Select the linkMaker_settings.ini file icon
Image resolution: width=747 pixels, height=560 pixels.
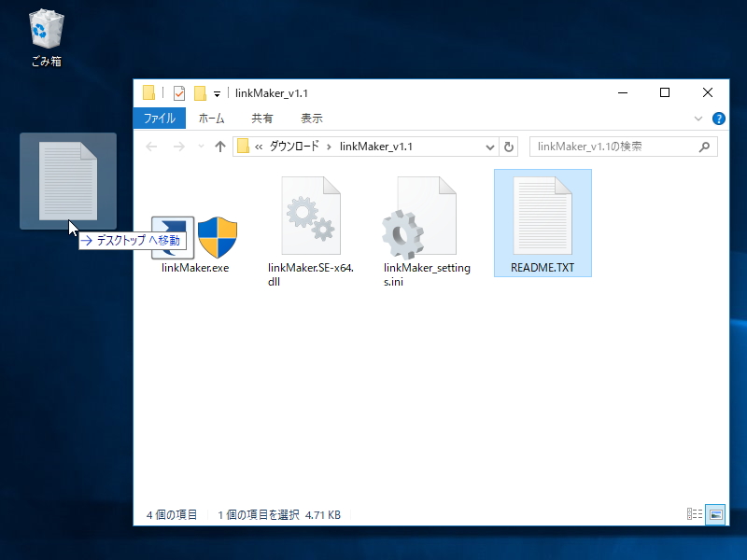tap(427, 217)
